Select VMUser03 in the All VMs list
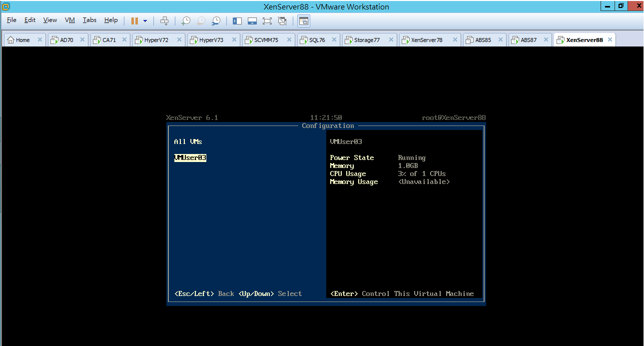 (x=190, y=158)
